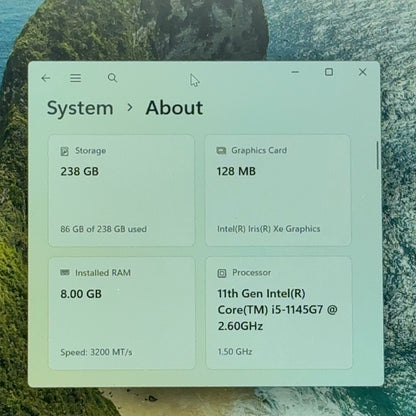Viewport: 416px width, 416px height.
Task: Open the 238 GB Storage card
Action: click(122, 191)
